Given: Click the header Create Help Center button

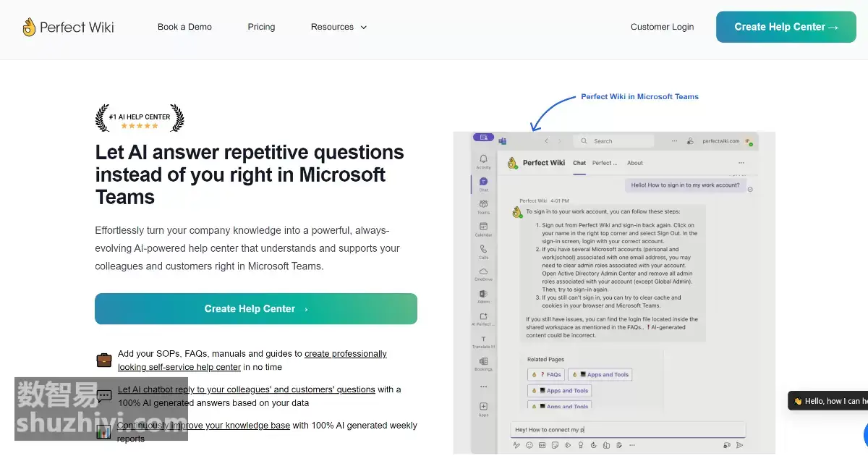Looking at the screenshot, I should 786,27.
